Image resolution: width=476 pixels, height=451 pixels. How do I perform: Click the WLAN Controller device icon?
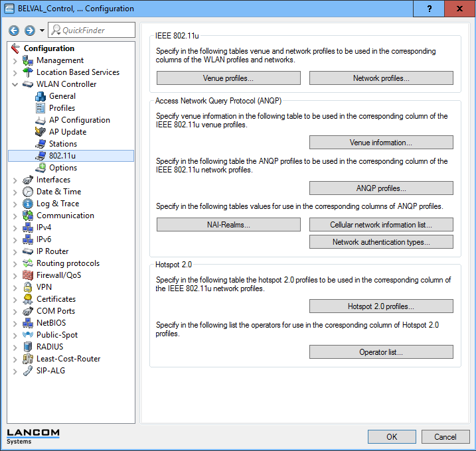pos(28,84)
